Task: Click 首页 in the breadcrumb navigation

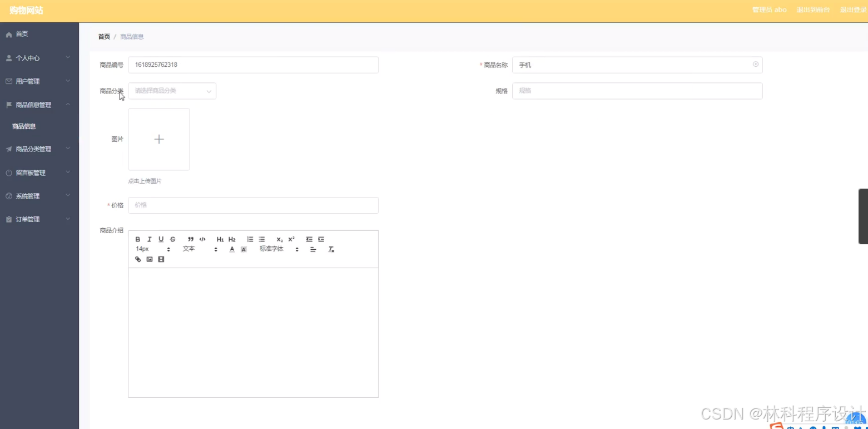Action: (x=103, y=36)
